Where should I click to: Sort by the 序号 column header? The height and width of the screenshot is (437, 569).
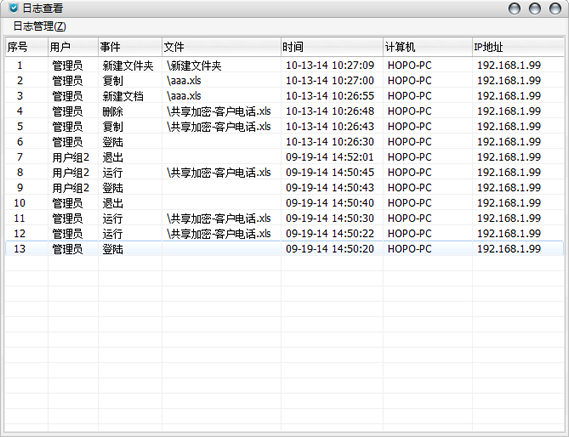coord(27,47)
